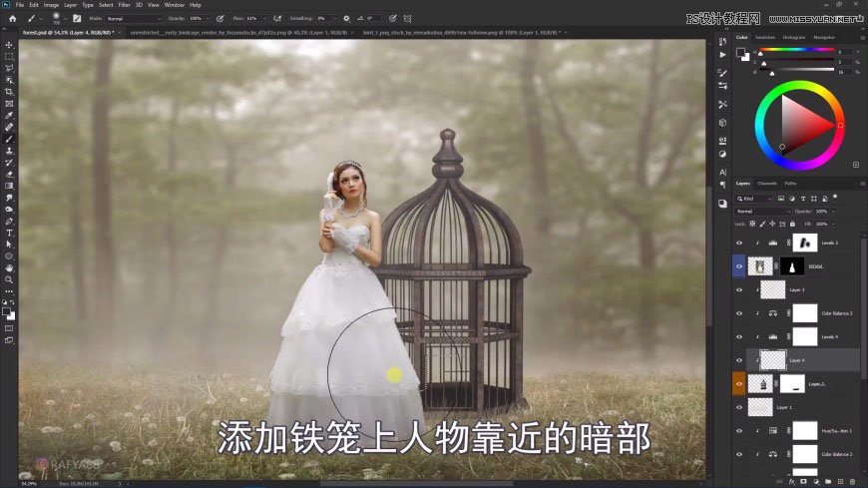Image resolution: width=868 pixels, height=488 pixels.
Task: Switch to the Paths tab
Action: [790, 184]
